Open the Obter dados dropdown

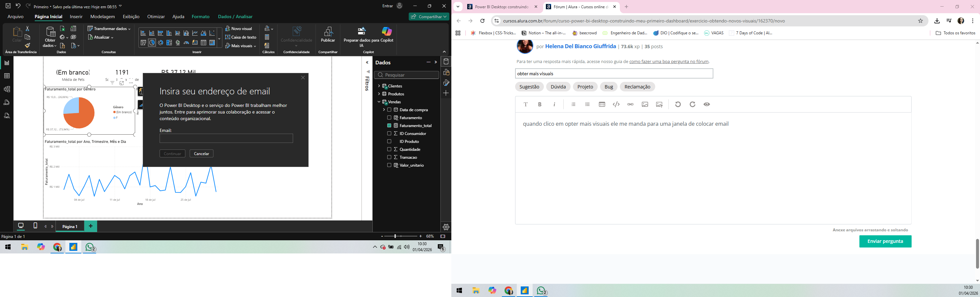(50, 37)
